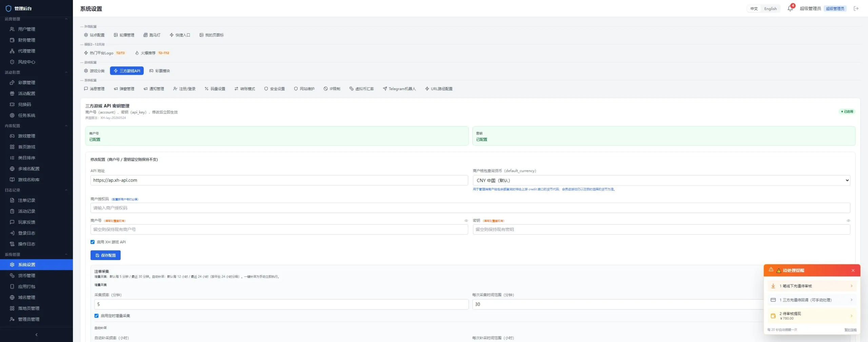Click the 商户授权码 input field
Screen dimensions: 868x342
coord(470,208)
